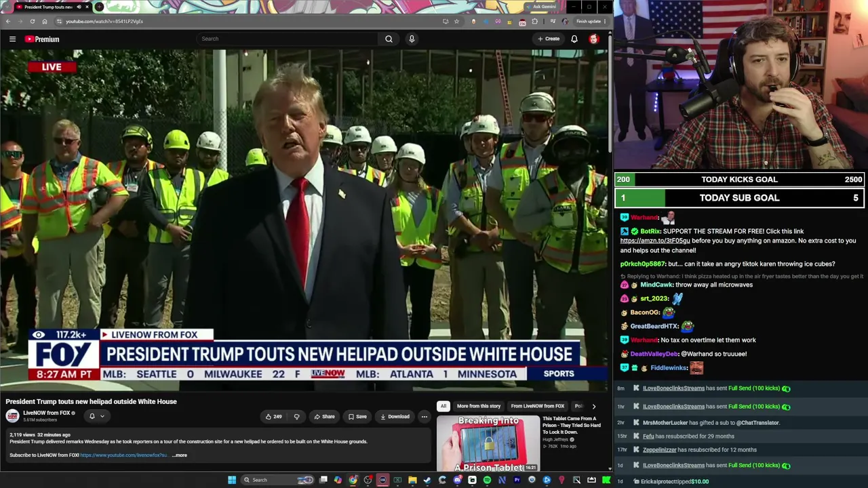Viewport: 868px width, 488px height.
Task: Open the Windows Start menu
Action: (231, 480)
